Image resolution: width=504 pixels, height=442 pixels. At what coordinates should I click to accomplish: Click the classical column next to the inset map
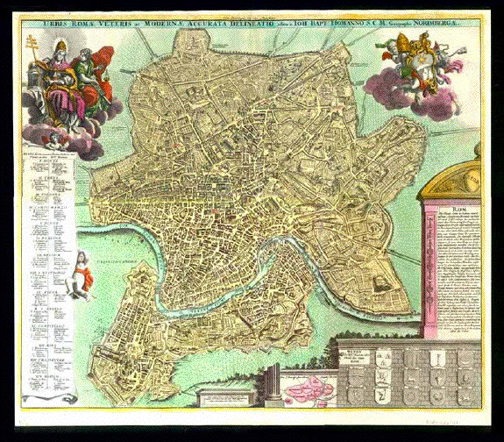tap(273, 384)
